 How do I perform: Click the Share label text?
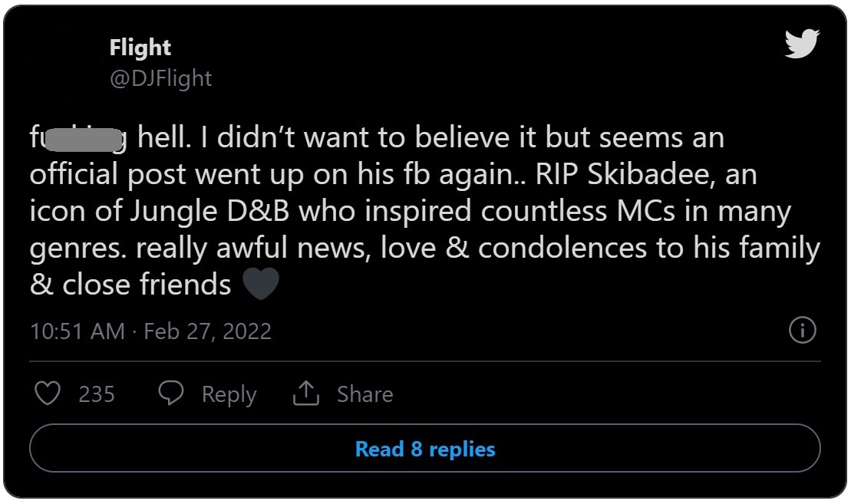364,394
